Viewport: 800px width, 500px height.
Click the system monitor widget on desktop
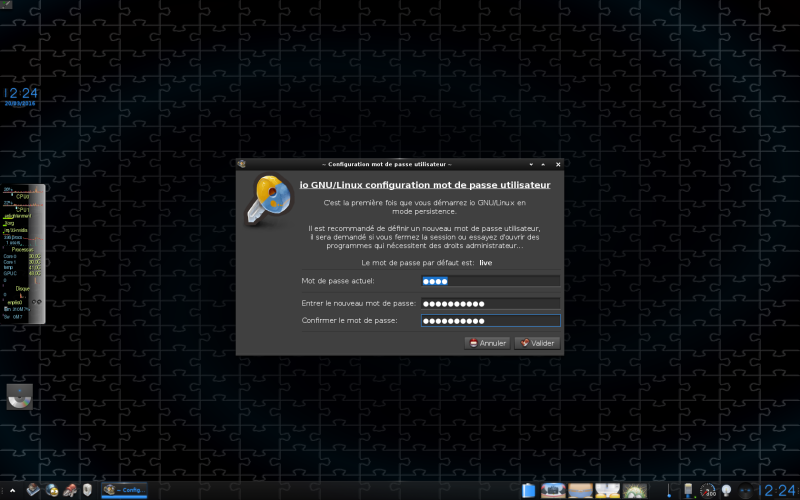[x=23, y=254]
